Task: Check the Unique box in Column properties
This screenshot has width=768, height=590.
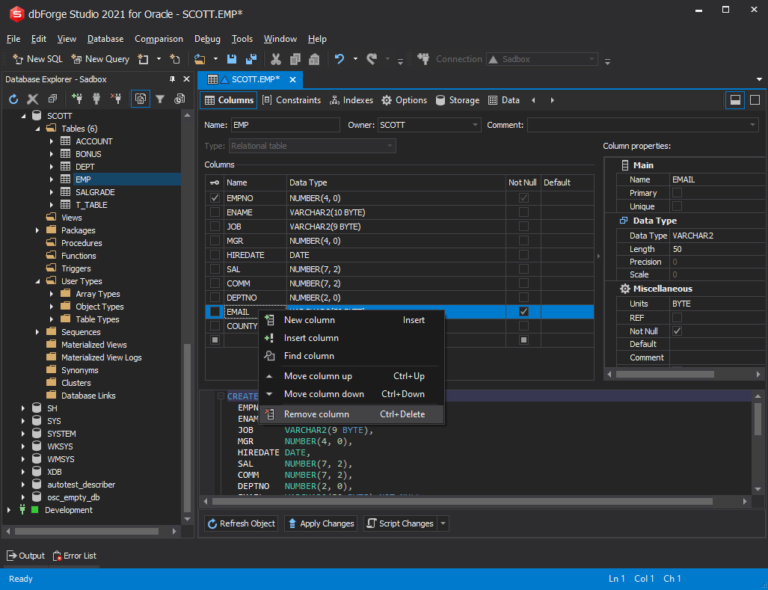Action: (x=677, y=206)
